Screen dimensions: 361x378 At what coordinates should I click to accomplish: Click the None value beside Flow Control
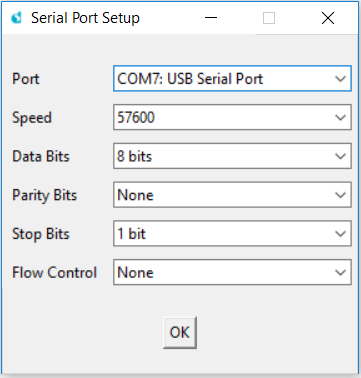coord(135,273)
